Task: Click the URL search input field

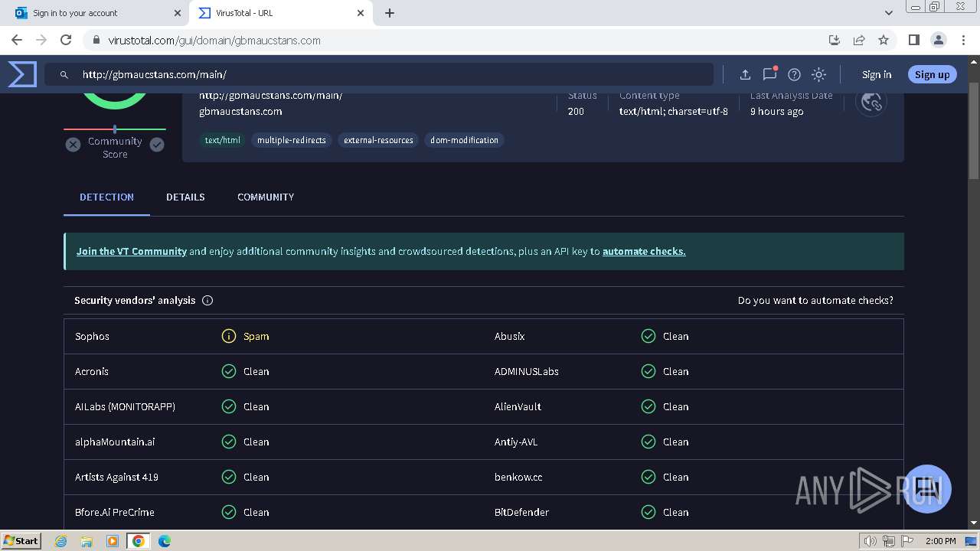Action: 390,74
